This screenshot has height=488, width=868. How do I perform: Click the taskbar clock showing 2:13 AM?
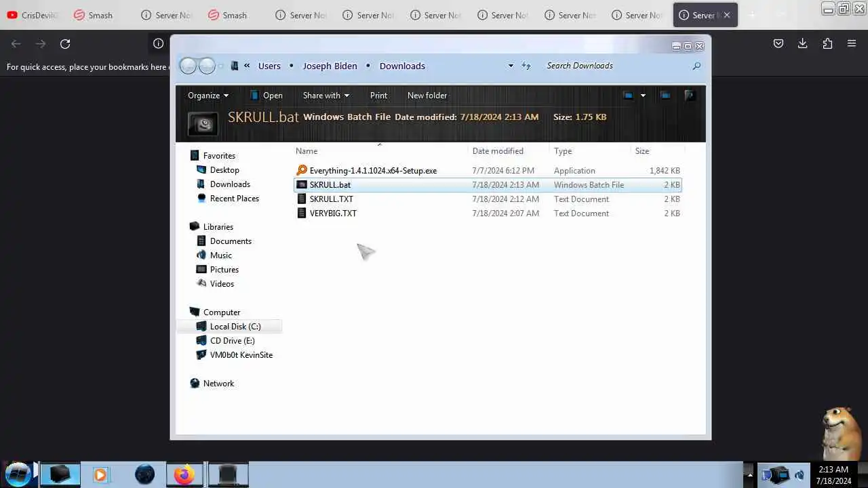coord(833,474)
